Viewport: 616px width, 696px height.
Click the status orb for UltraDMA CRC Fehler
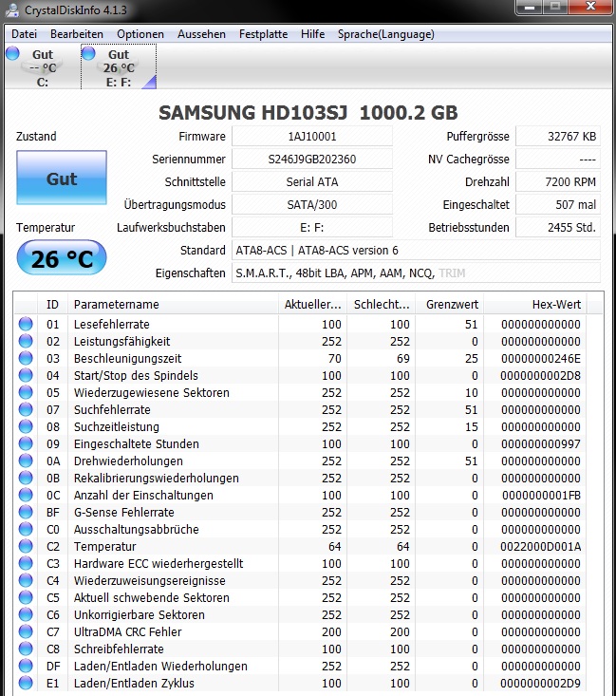click(x=26, y=631)
